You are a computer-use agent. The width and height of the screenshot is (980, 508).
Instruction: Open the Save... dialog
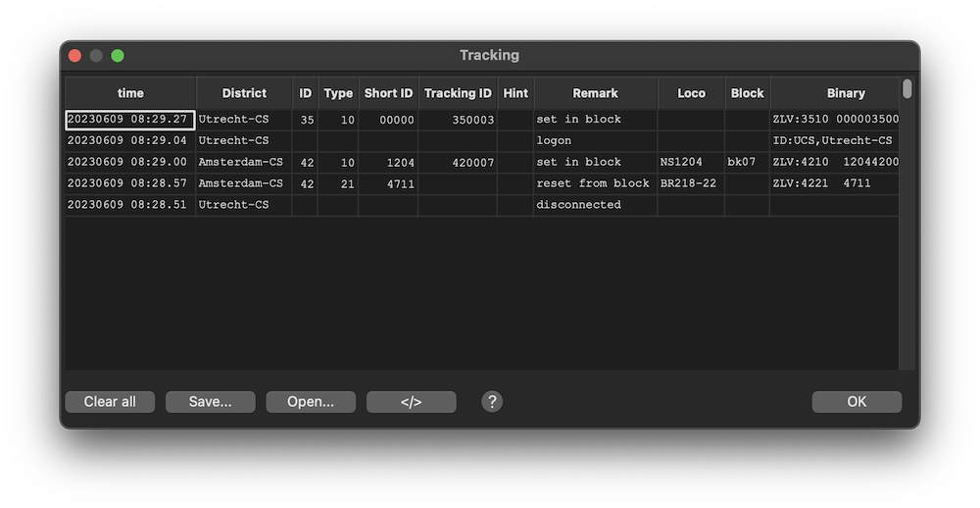[210, 401]
